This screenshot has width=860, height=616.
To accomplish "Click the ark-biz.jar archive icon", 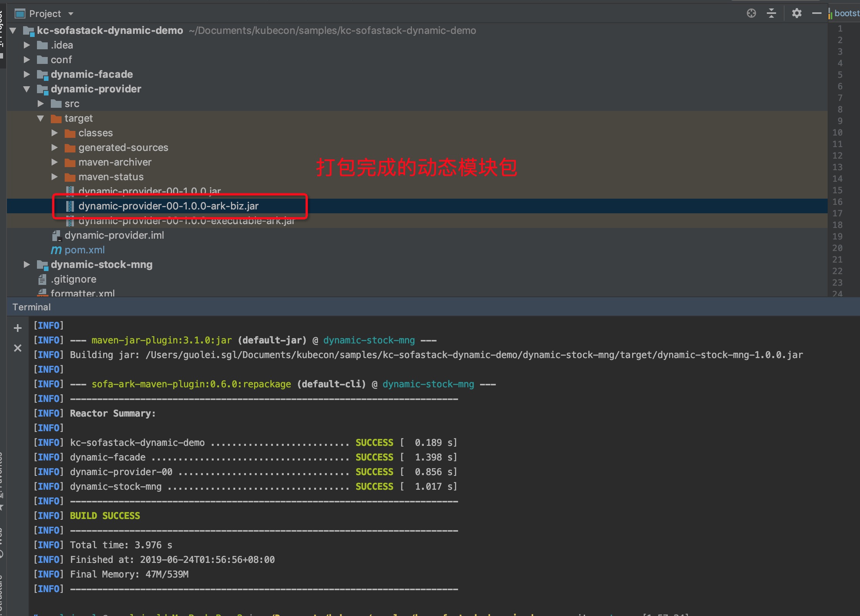I will [x=70, y=206].
